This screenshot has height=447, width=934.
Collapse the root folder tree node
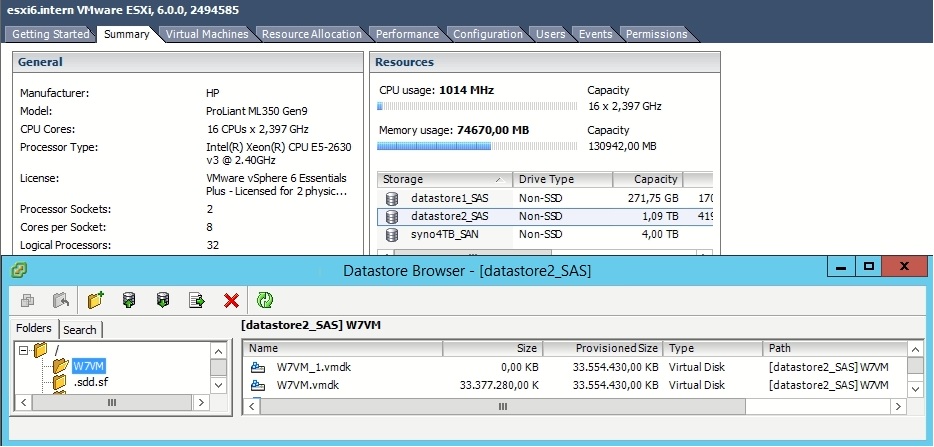(x=23, y=350)
